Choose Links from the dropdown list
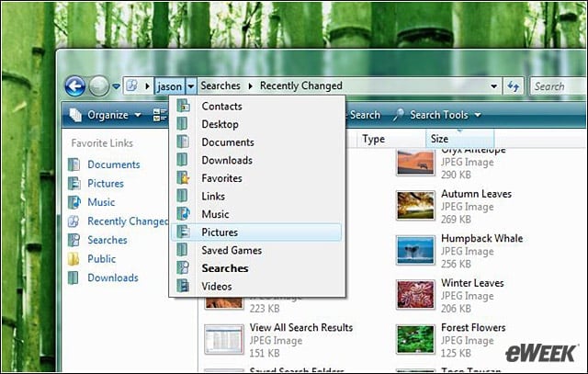 pyautogui.click(x=257, y=197)
